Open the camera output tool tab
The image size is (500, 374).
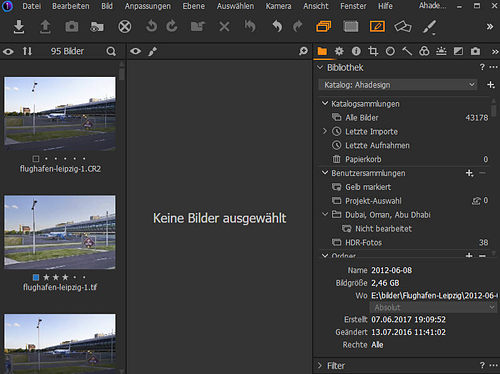pos(475,51)
